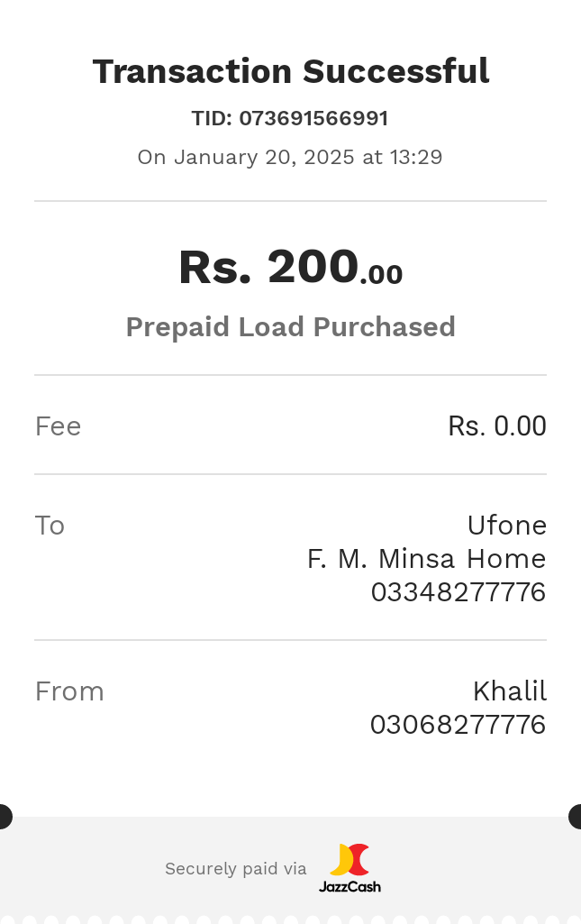Click the Securely paid via text
The height and width of the screenshot is (924, 581).
(235, 869)
